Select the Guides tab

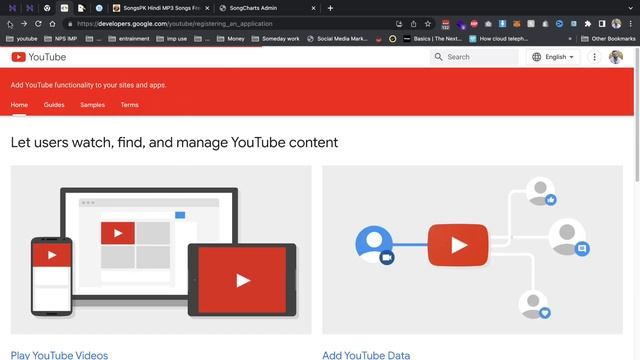54,105
